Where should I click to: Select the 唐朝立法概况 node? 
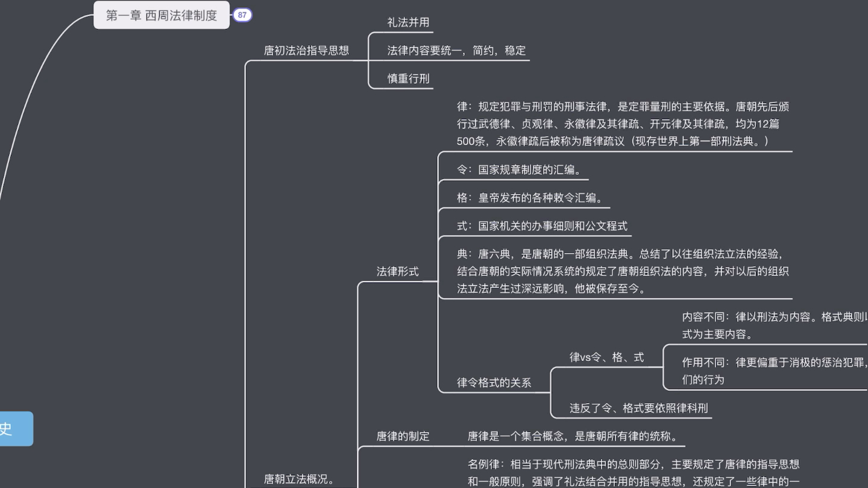[299, 480]
